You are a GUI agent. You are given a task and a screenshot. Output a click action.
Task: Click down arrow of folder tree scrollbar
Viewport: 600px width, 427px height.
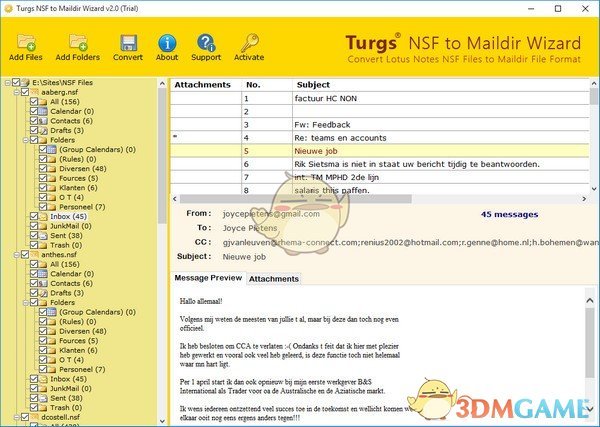[162, 421]
